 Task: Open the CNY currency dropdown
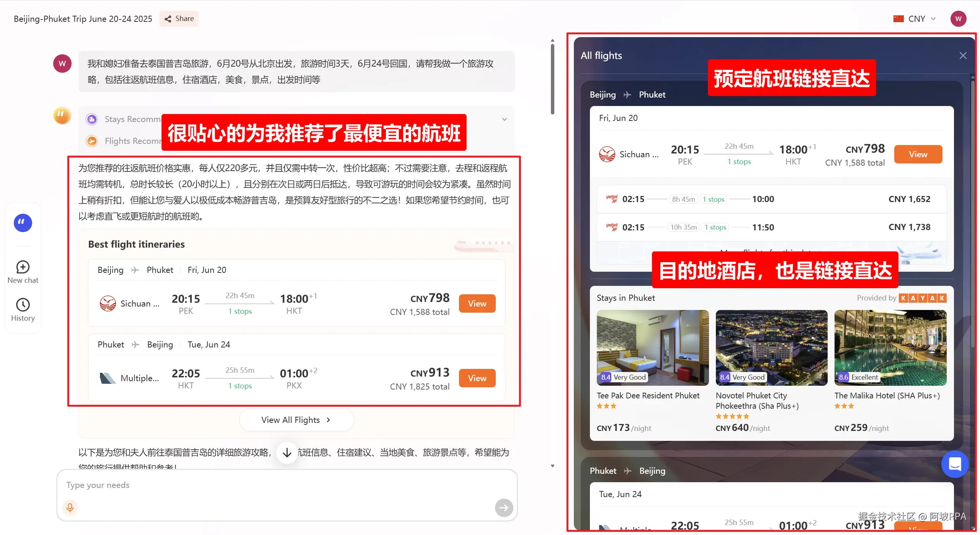pyautogui.click(x=916, y=19)
